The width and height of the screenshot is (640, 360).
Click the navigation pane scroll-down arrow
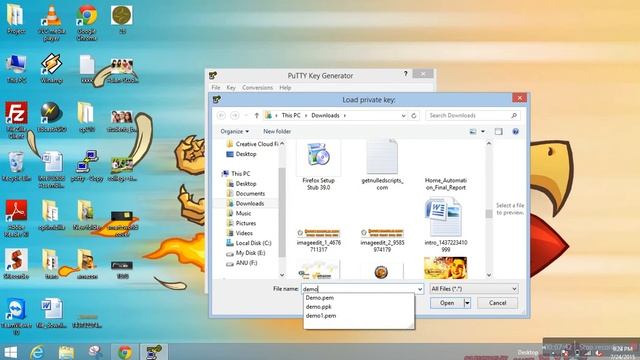[282, 275]
